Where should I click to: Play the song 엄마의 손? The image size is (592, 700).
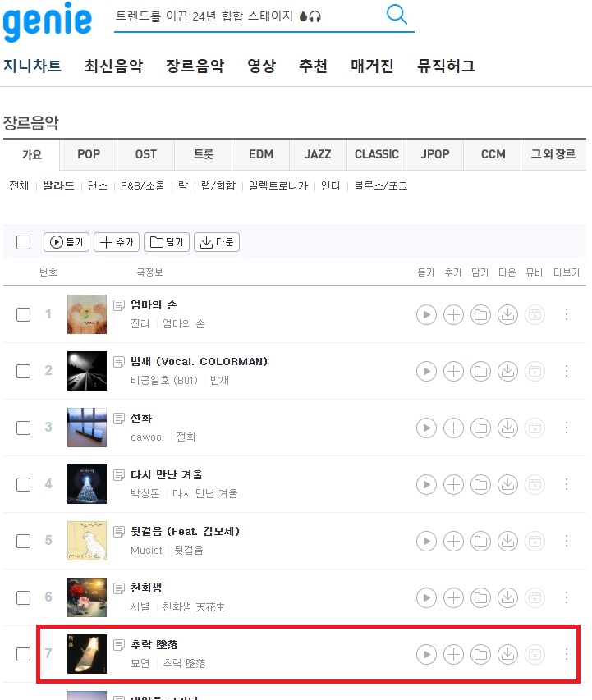click(426, 315)
